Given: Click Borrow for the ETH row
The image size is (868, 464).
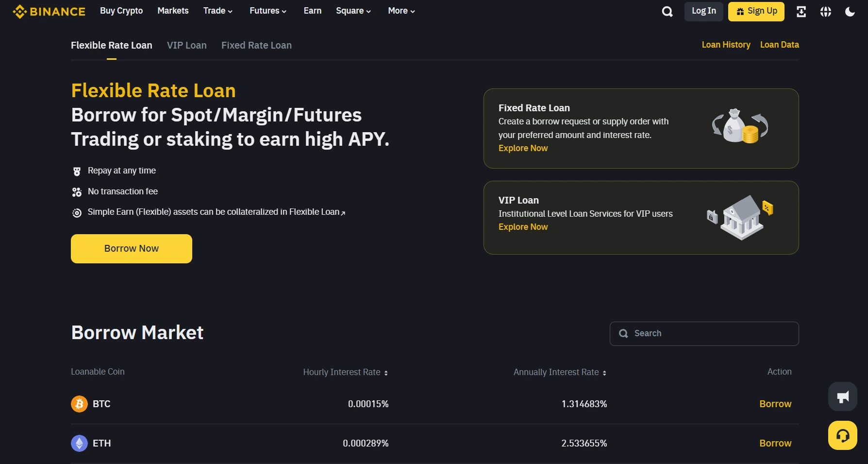Looking at the screenshot, I should coord(775,443).
